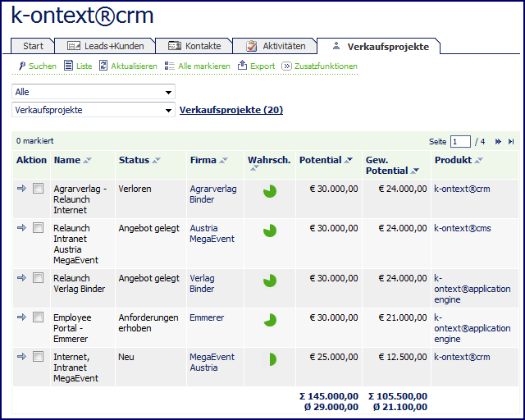
Task: Click the Aktualisieren toolbar link
Action: click(134, 66)
